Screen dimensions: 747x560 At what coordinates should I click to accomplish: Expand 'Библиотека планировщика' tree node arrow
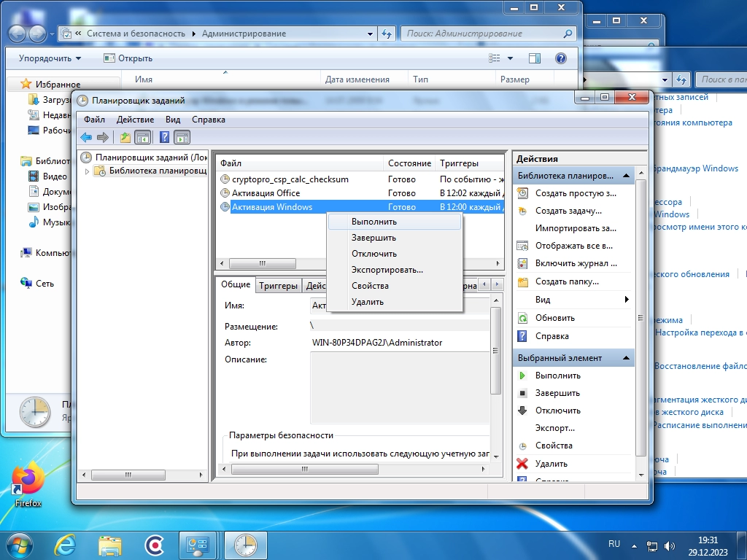[x=88, y=171]
